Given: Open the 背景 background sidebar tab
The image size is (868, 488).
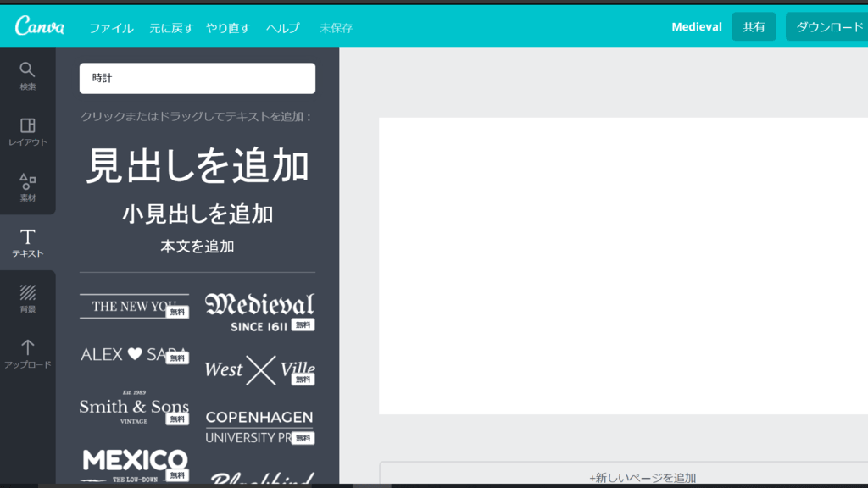Looking at the screenshot, I should [28, 299].
